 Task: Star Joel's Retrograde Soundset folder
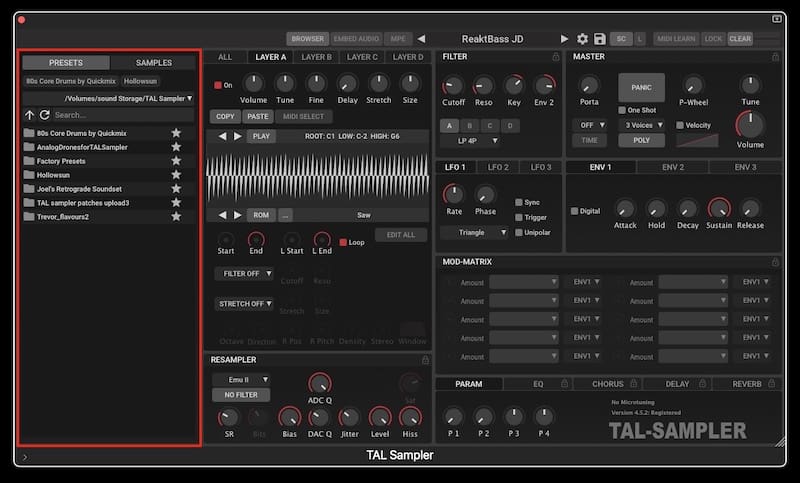176,189
